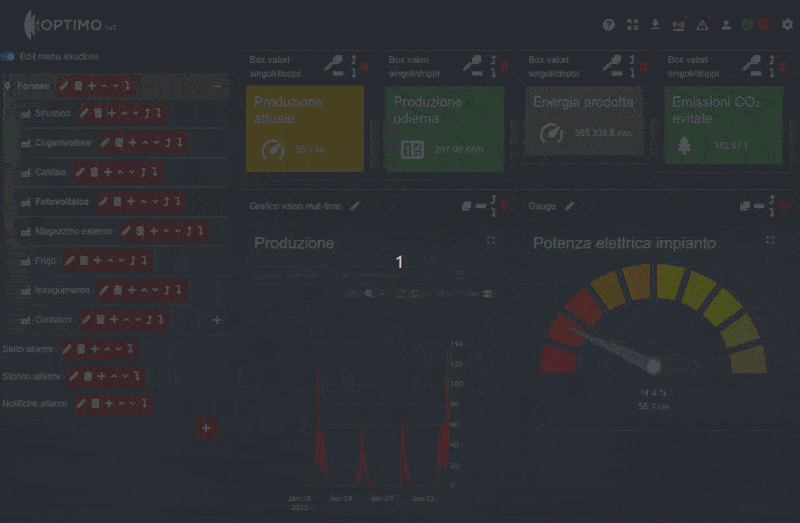Add an item next to Storico allarmi

[x=102, y=377]
